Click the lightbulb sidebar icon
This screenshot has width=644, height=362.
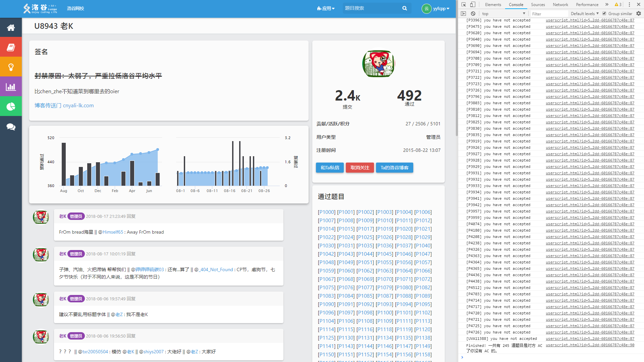pyautogui.click(x=11, y=67)
